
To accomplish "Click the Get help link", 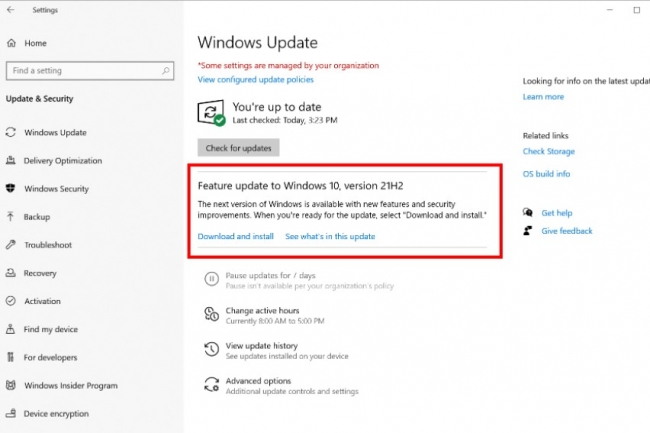I will pos(556,213).
